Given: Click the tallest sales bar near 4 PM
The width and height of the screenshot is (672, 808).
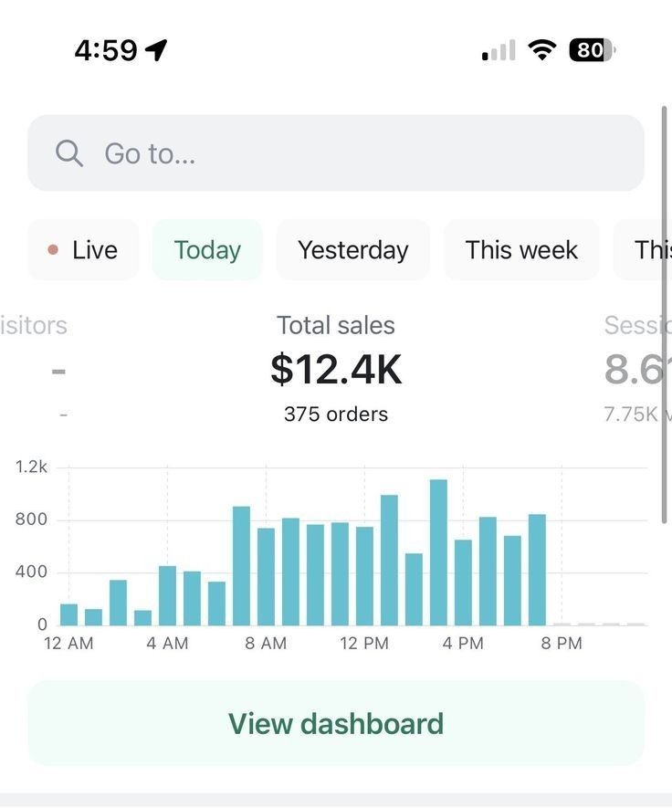Looking at the screenshot, I should click(x=439, y=548).
